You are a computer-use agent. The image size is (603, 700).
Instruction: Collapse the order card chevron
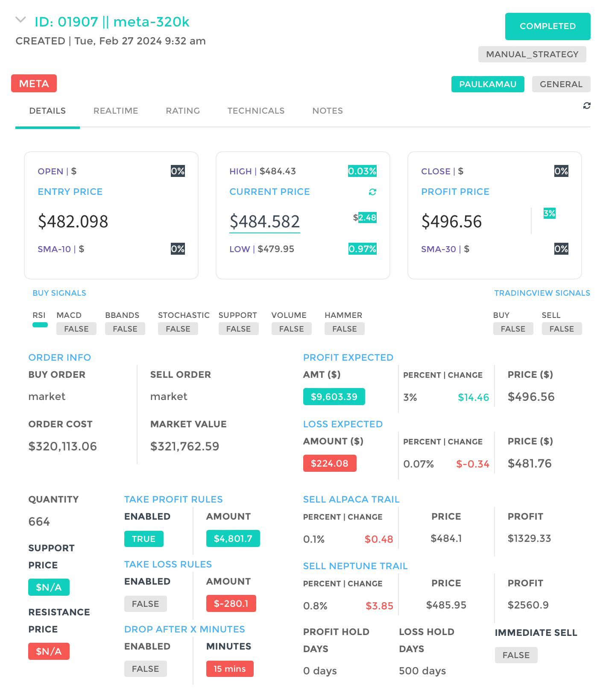coord(20,20)
